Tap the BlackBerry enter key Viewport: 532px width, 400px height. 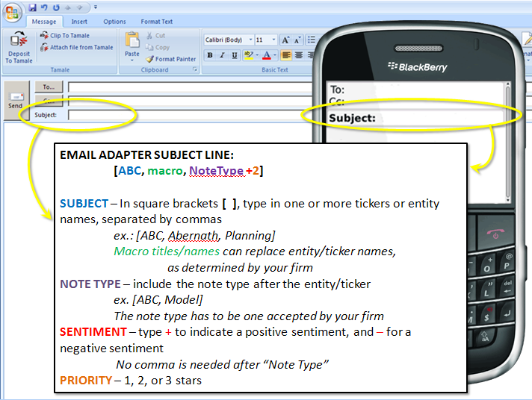coord(507,314)
